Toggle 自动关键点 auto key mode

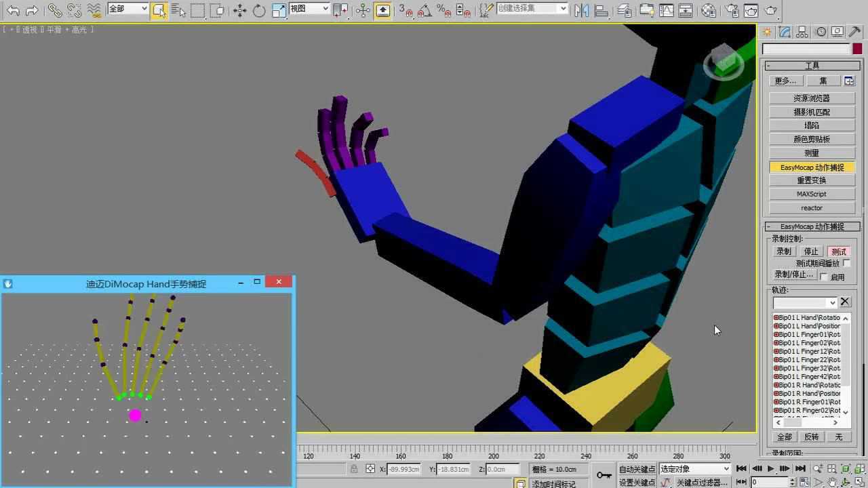[x=637, y=468]
